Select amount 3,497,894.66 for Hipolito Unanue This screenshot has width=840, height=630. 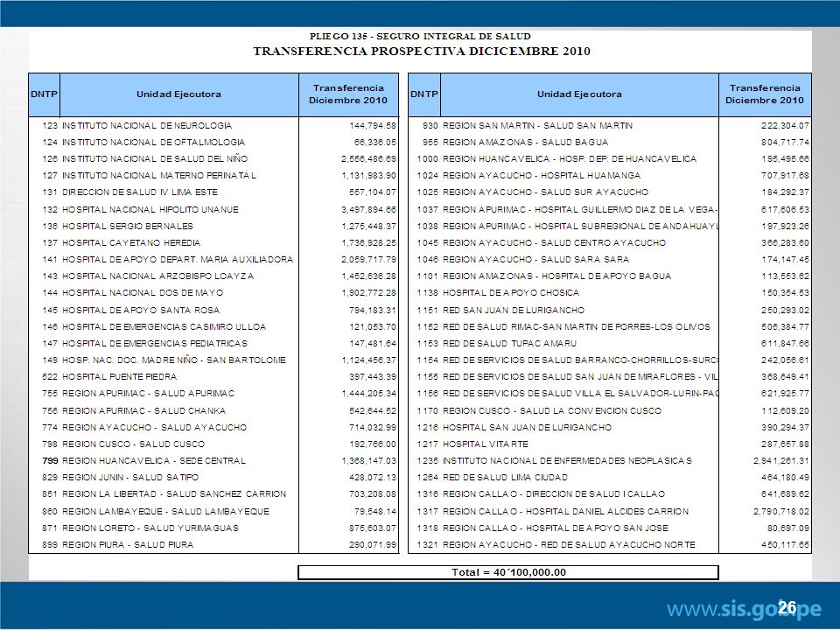coord(369,209)
